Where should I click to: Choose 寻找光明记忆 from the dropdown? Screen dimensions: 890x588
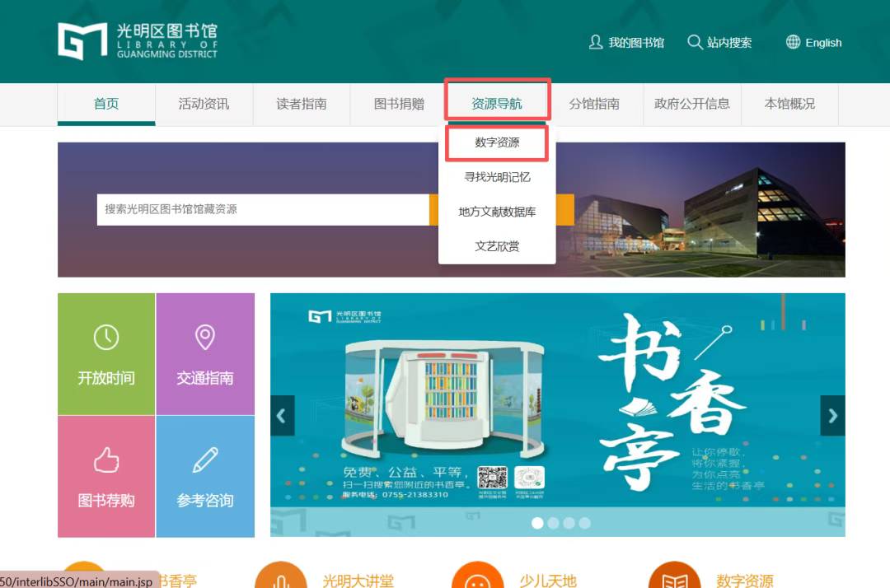coord(497,177)
